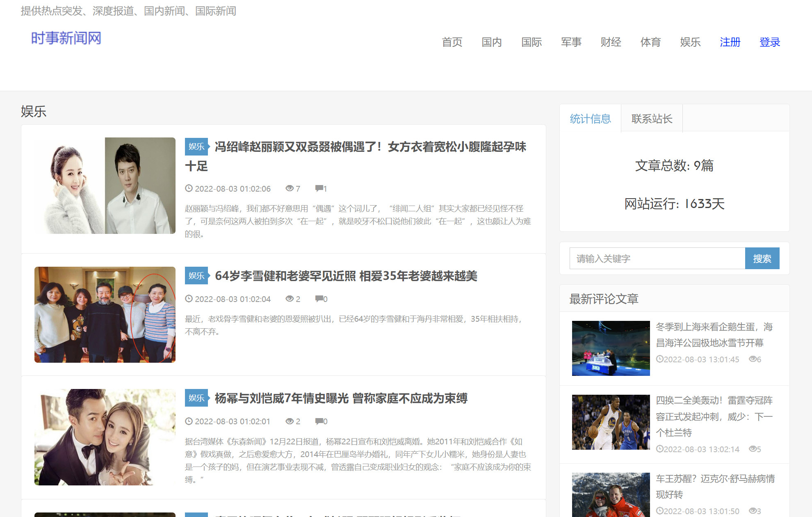Click the 最近，老戏骨李雪健 summary text

(x=353, y=325)
